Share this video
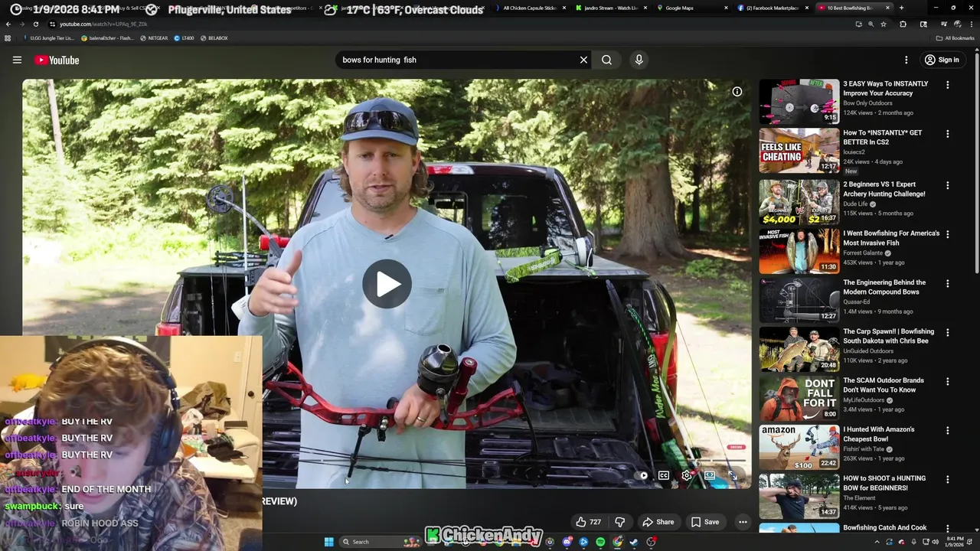 [658, 522]
